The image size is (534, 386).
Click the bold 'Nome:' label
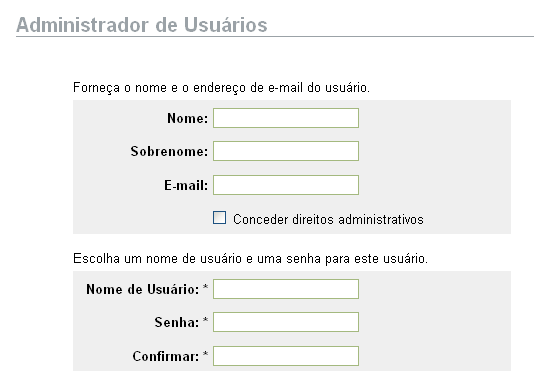(187, 118)
